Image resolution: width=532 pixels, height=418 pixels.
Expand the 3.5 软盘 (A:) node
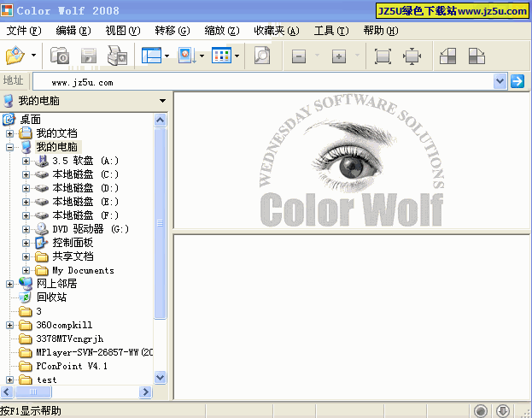point(26,161)
